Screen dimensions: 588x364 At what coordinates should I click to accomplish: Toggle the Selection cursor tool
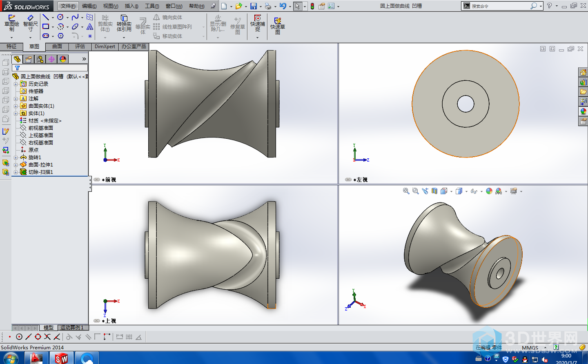298,6
